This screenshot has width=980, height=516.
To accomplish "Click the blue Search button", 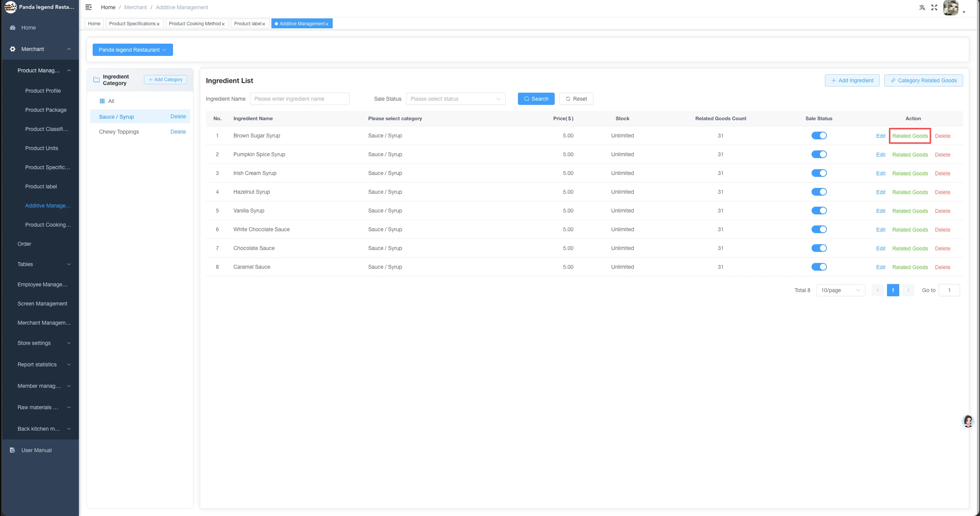I will [536, 99].
